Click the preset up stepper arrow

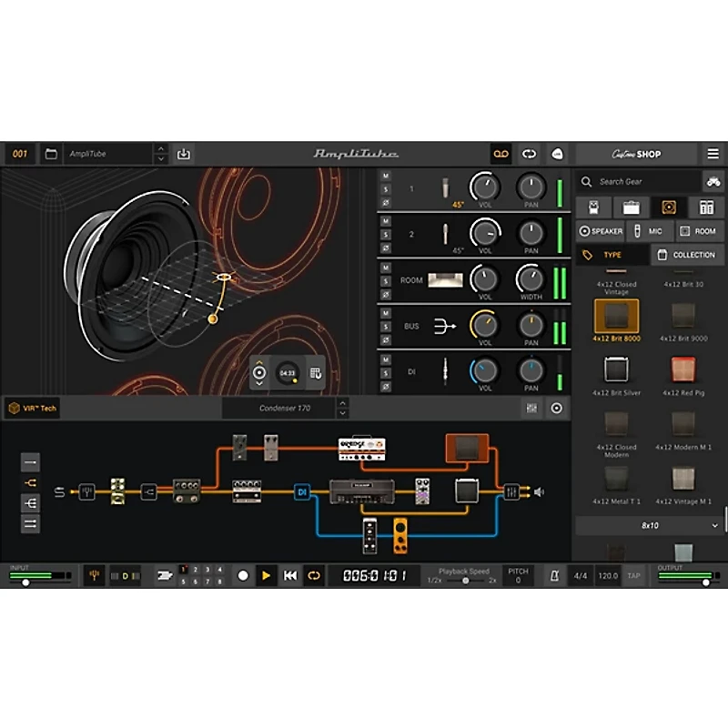(161, 150)
